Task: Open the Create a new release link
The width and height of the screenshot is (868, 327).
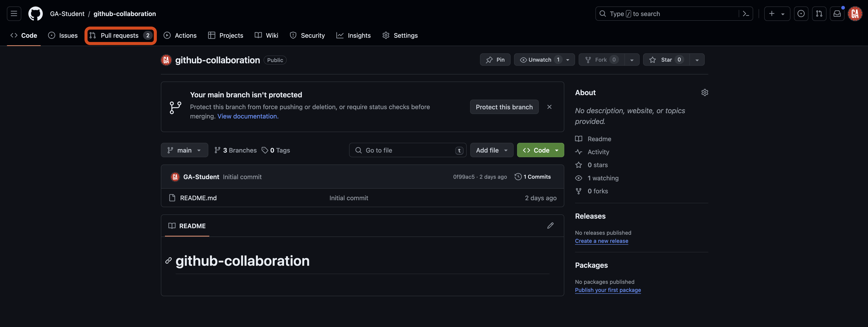Action: (x=602, y=241)
